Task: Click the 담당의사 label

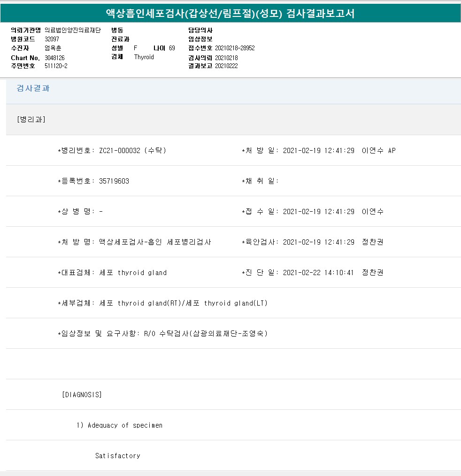Action: [x=200, y=30]
